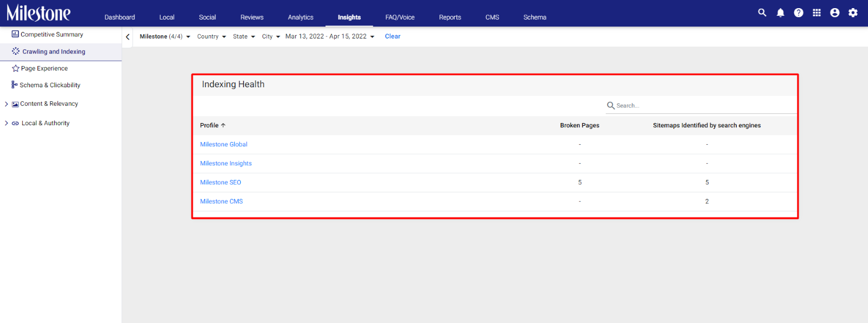Click the Indexing Health heading

click(x=233, y=84)
